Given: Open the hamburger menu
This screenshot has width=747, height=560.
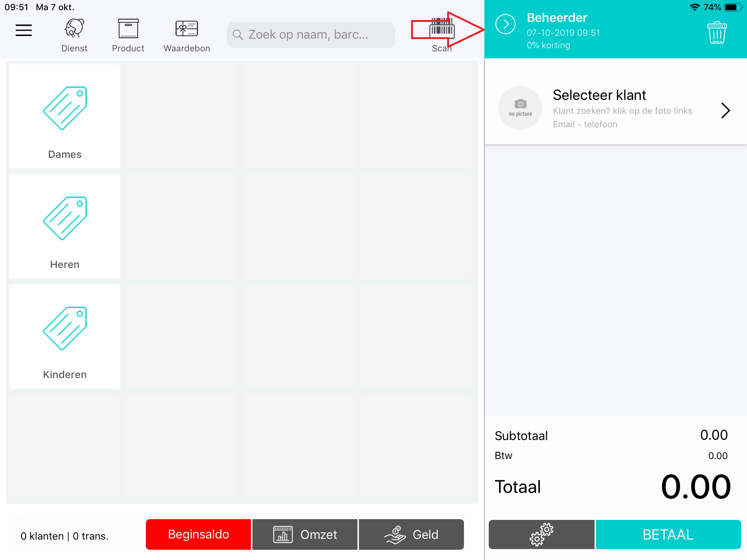Looking at the screenshot, I should click(24, 30).
